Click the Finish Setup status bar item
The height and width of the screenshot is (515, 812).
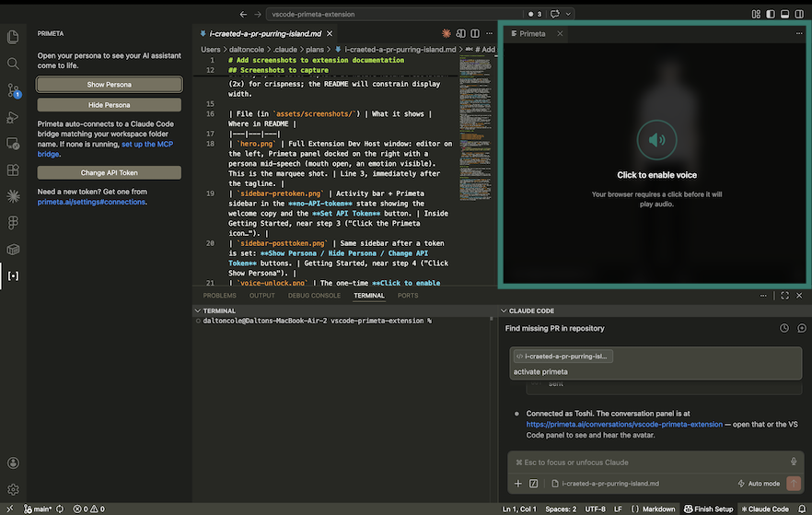pyautogui.click(x=709, y=509)
